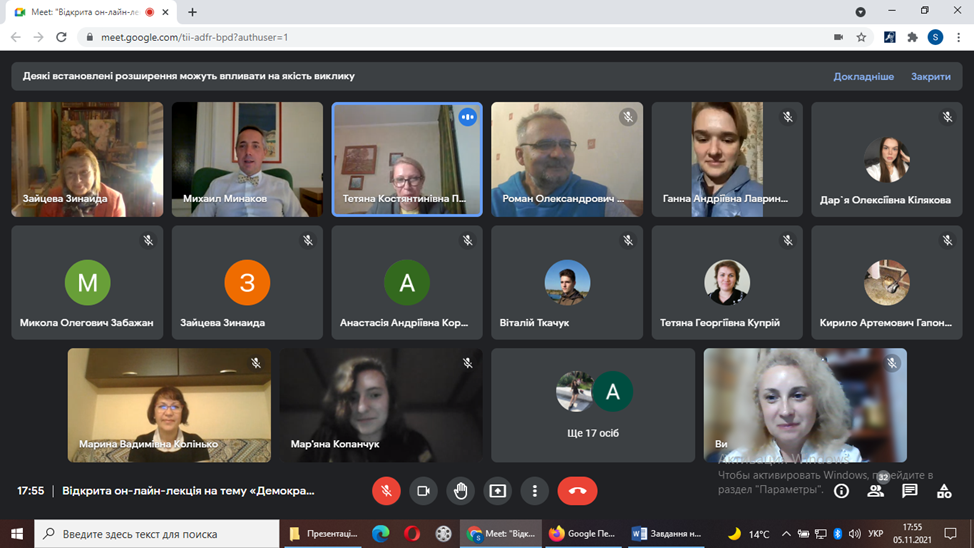
Task: Raise hand in the meeting
Action: pos(460,491)
